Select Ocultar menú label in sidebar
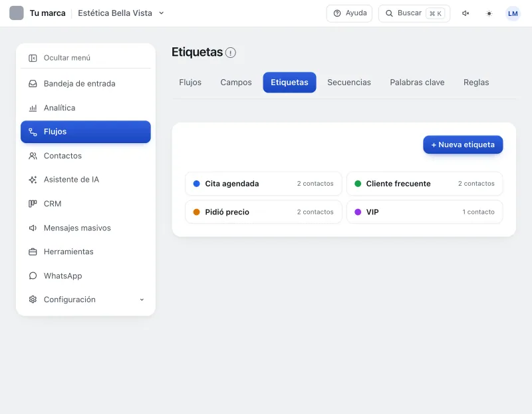The image size is (532, 414). 67,58
